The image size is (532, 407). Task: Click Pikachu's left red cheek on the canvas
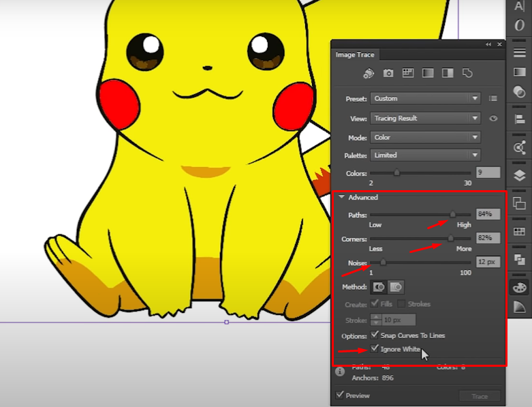pos(119,104)
